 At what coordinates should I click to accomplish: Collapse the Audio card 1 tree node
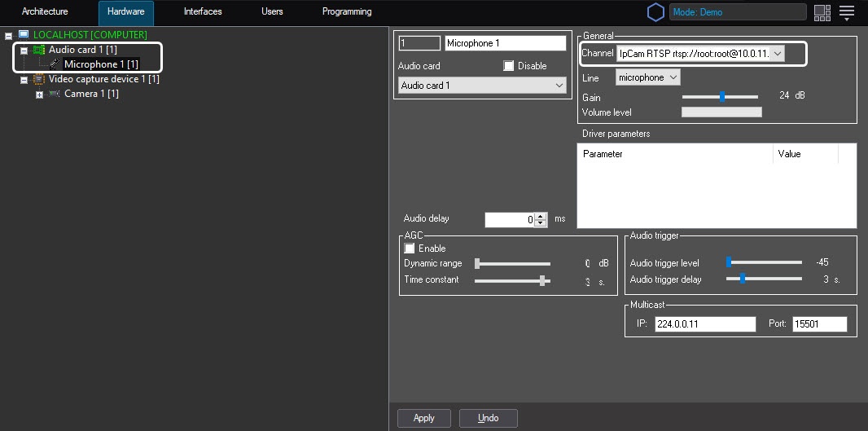[24, 51]
